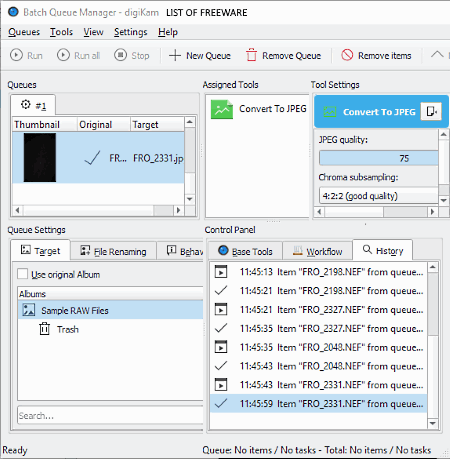Image resolution: width=450 pixels, height=459 pixels.
Task: Click the Original column header
Action: 104,124
